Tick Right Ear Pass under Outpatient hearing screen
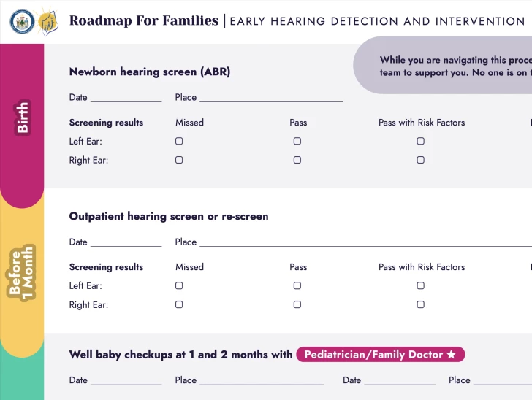The width and height of the screenshot is (532, 400). pos(297,304)
